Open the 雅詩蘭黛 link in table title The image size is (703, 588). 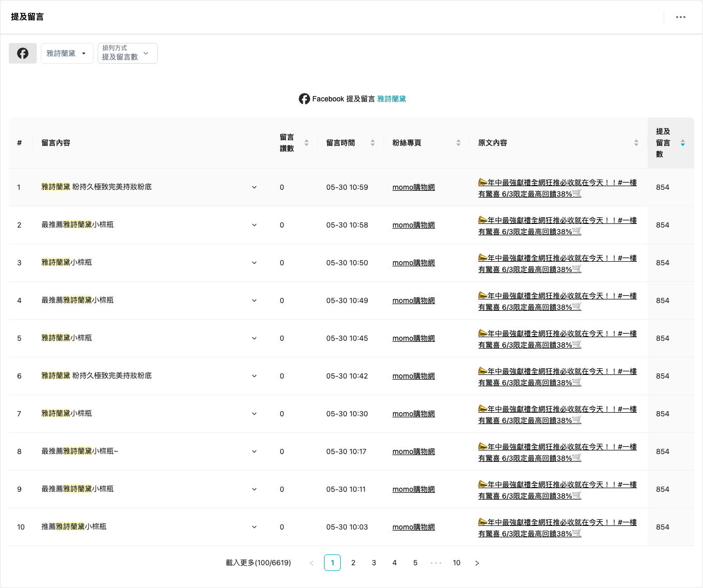click(392, 99)
